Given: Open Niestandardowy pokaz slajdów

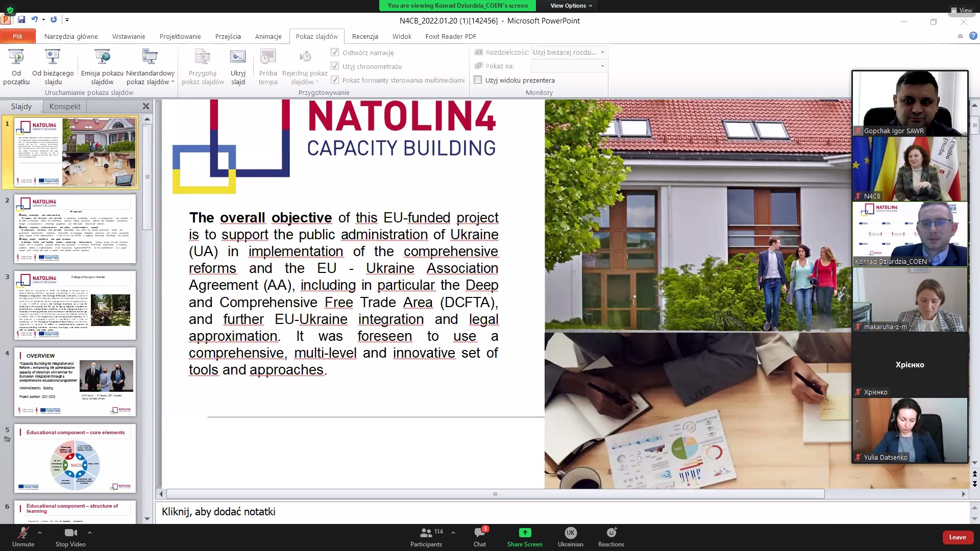Looking at the screenshot, I should (x=150, y=66).
